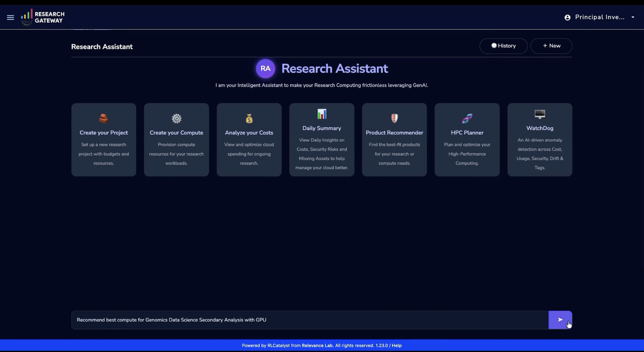
Task: Open the hamburger navigation menu
Action: [x=10, y=17]
